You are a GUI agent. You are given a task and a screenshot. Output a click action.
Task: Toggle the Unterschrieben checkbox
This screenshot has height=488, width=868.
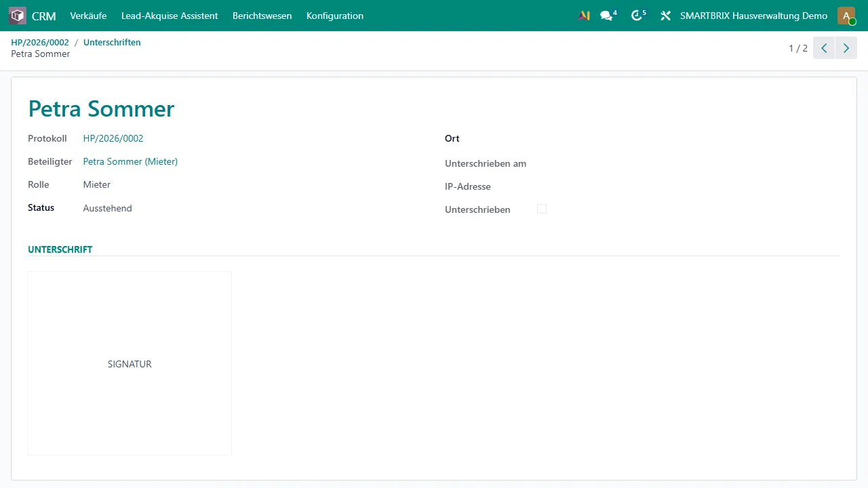click(x=542, y=209)
